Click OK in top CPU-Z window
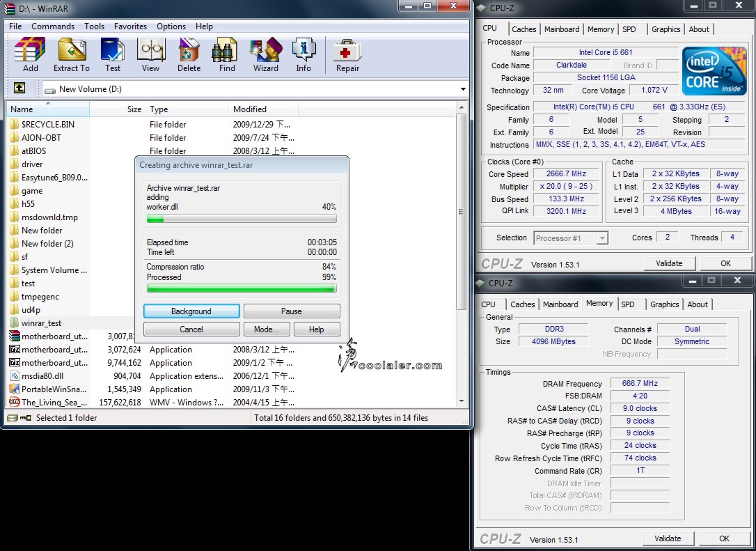Image resolution: width=756 pixels, height=551 pixels. coord(725,263)
